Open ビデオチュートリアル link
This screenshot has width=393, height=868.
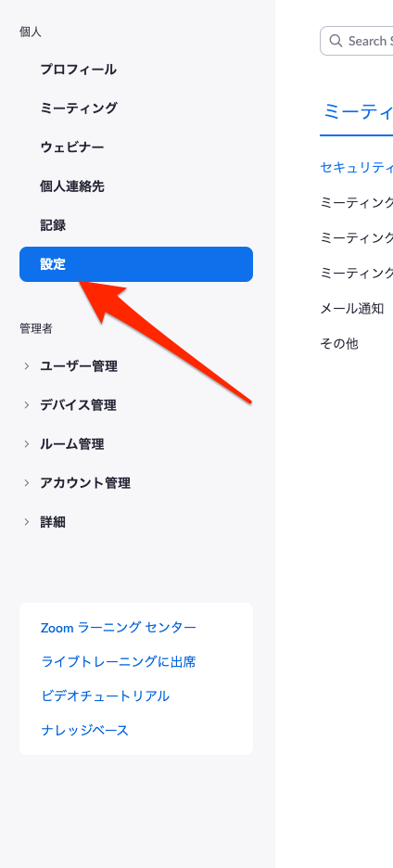105,696
